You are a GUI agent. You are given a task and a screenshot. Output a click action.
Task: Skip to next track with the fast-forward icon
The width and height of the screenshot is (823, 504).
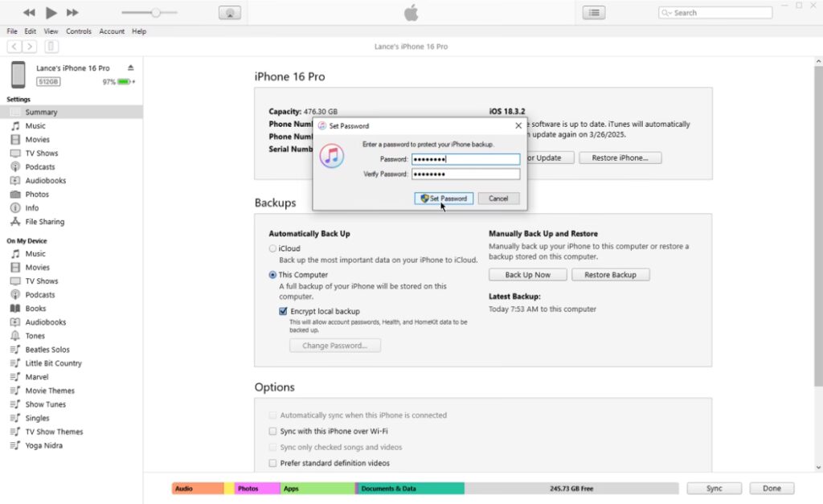click(x=72, y=13)
